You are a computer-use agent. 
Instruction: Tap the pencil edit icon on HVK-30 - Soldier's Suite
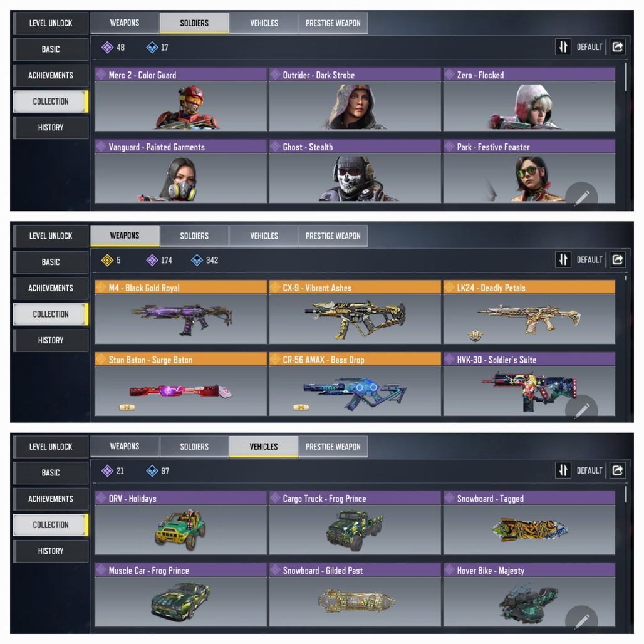(581, 410)
